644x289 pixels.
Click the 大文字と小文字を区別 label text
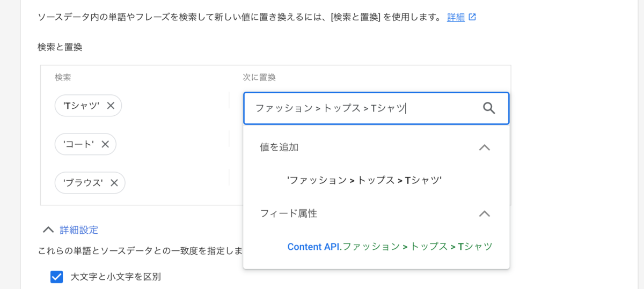click(116, 277)
